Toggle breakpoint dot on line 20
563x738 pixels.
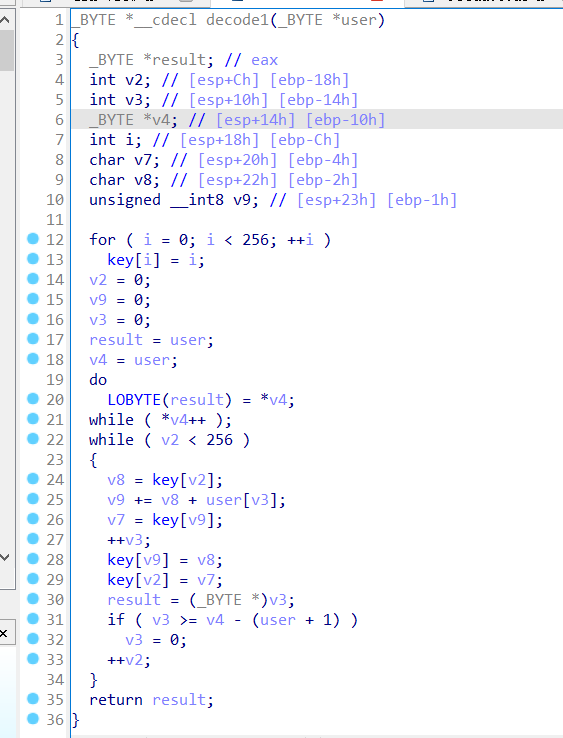pos(33,399)
